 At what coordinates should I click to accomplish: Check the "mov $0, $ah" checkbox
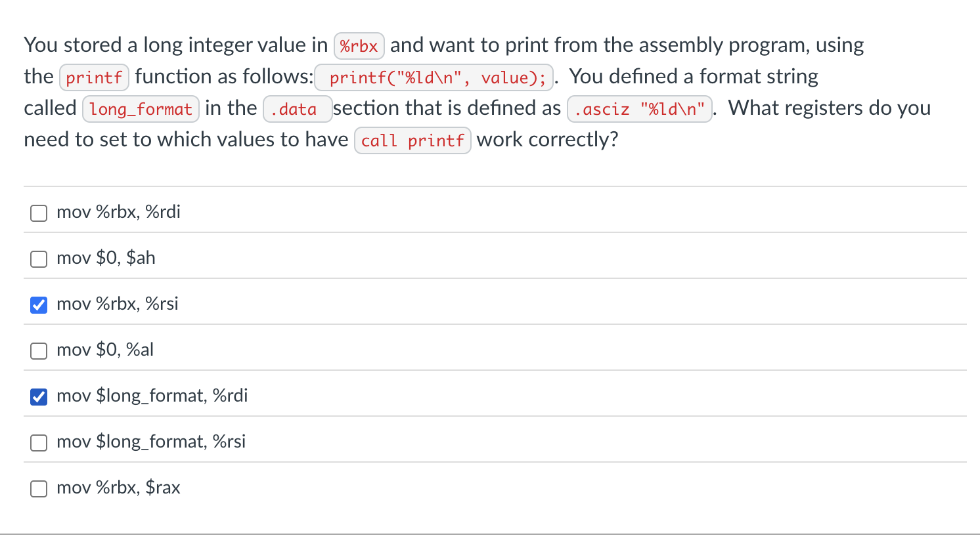tap(38, 259)
